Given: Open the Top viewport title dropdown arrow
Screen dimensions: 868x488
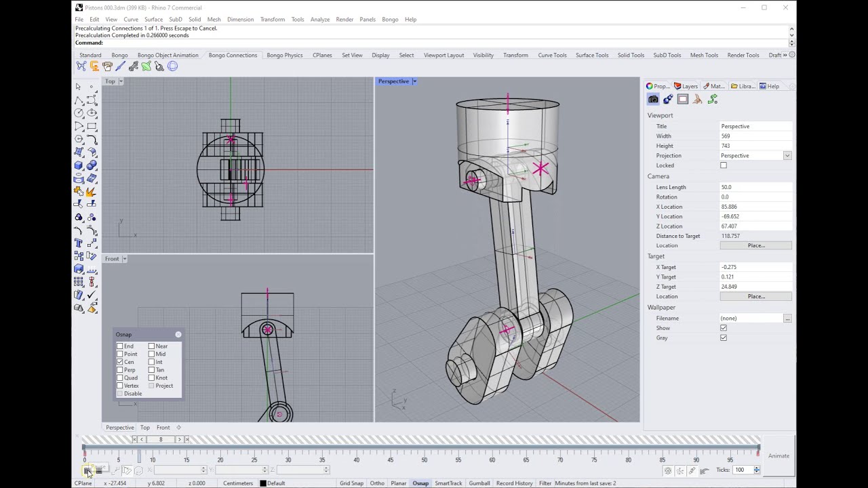Looking at the screenshot, I should pyautogui.click(x=121, y=81).
